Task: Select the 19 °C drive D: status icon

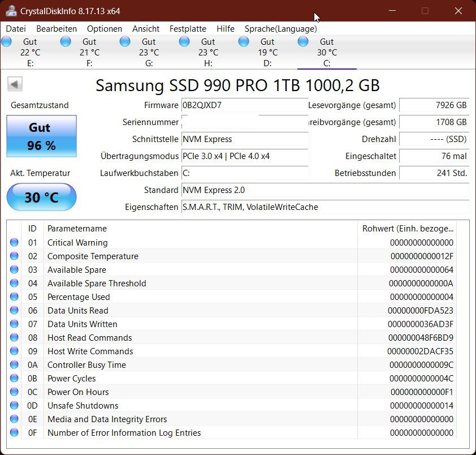Action: [x=243, y=41]
